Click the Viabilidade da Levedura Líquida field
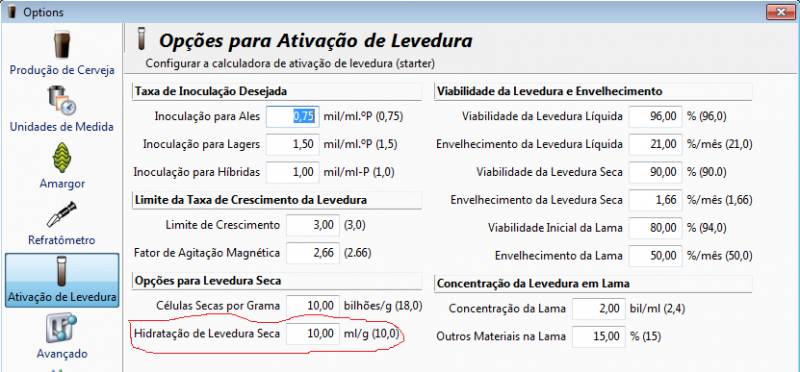 coord(656,117)
